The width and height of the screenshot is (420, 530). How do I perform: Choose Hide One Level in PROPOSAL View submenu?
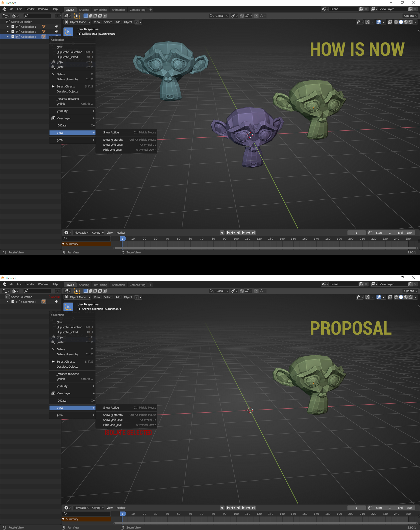pyautogui.click(x=126, y=425)
